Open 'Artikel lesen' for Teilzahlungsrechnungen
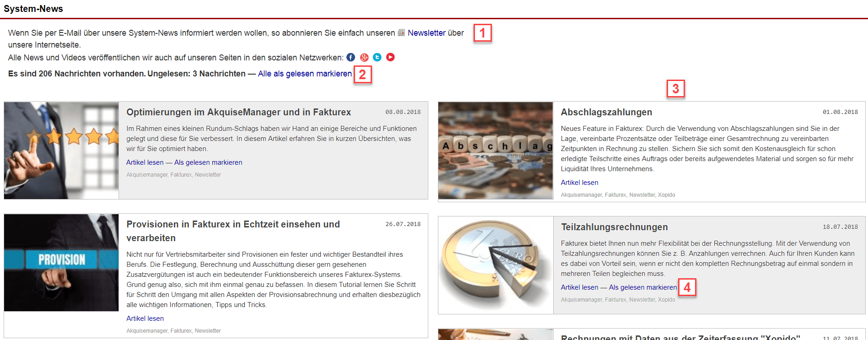 (579, 287)
